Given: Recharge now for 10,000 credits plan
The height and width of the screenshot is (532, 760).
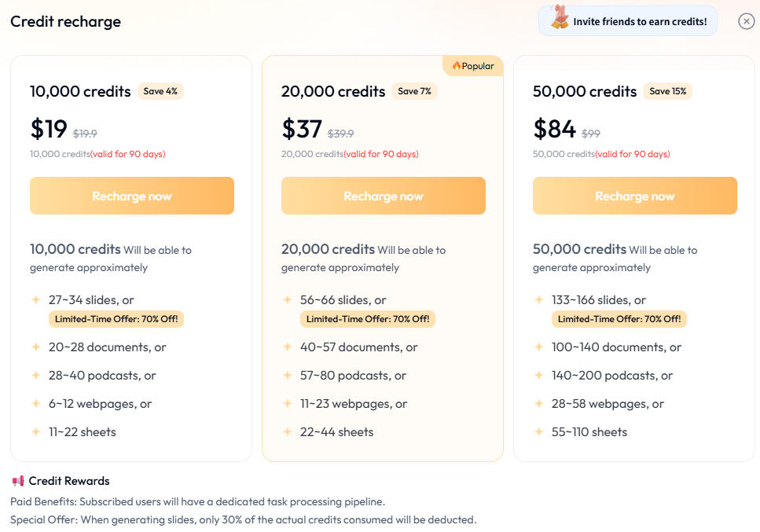Looking at the screenshot, I should click(x=132, y=196).
